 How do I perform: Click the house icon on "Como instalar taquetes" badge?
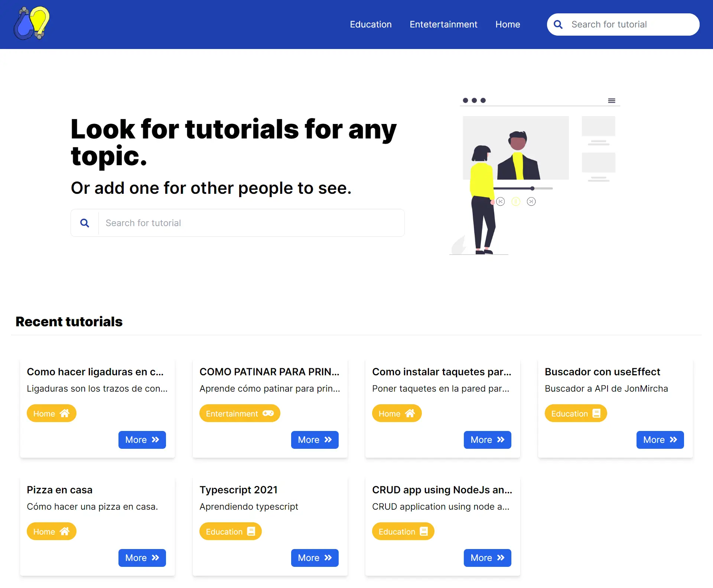click(x=410, y=413)
